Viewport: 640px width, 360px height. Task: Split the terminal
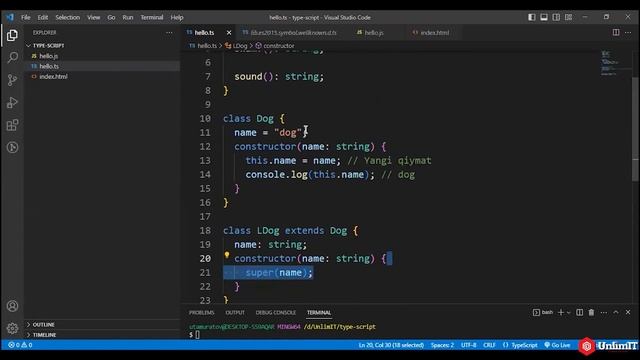[x=579, y=312]
